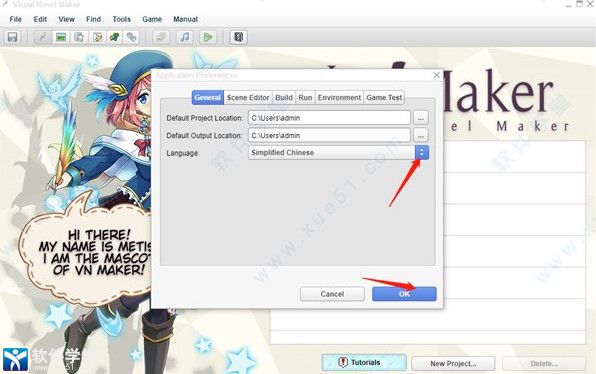Screen dimensions: 596x374
Task: Browse for Default Output Location folder
Action: point(421,136)
